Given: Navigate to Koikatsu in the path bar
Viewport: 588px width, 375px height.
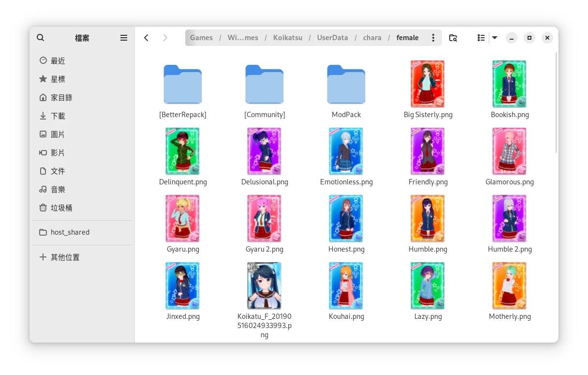Looking at the screenshot, I should tap(287, 38).
